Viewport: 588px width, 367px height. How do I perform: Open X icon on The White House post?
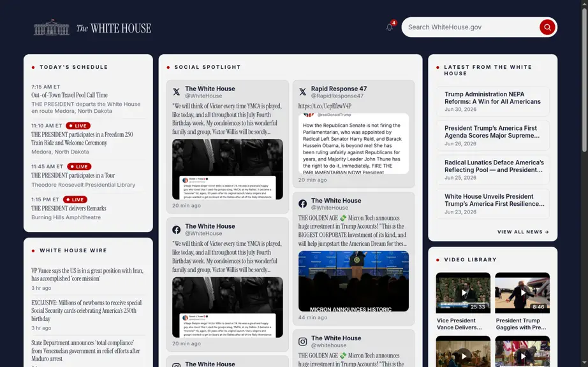coord(176,92)
